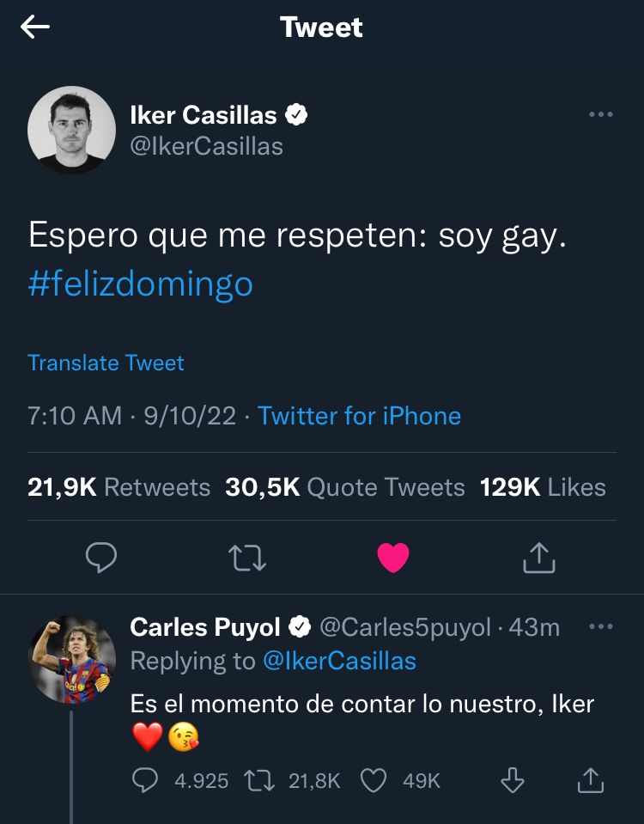
Task: Open reply composer for Iker's tweet
Action: [x=101, y=557]
